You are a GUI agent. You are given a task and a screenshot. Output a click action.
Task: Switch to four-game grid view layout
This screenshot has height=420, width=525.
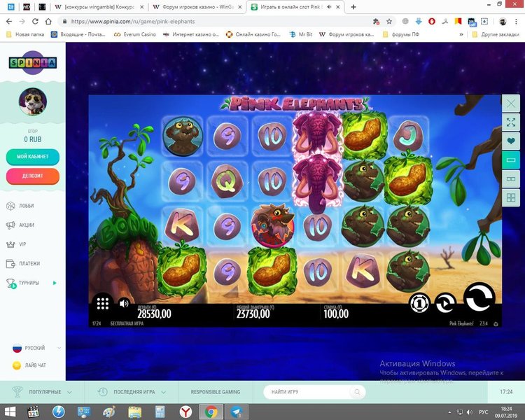tap(510, 198)
